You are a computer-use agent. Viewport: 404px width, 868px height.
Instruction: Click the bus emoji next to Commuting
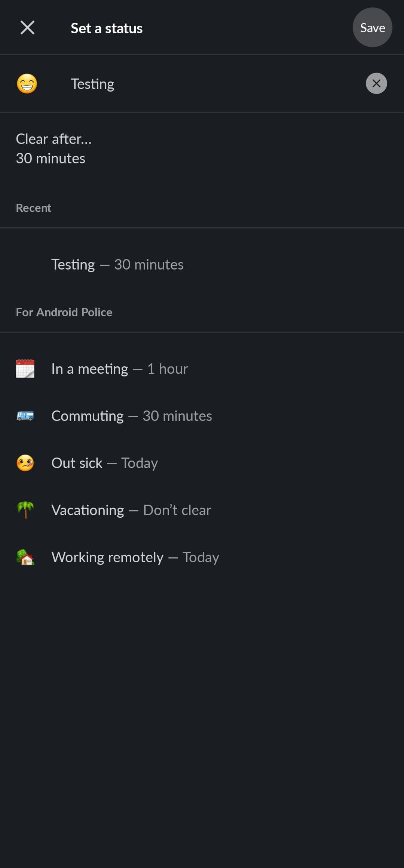(25, 415)
